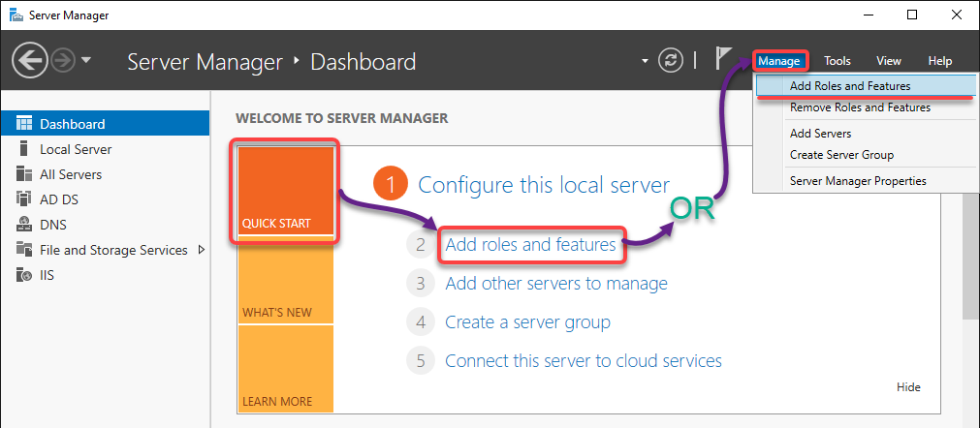Click the Back navigation arrow
980x428 pixels.
pyautogui.click(x=29, y=60)
